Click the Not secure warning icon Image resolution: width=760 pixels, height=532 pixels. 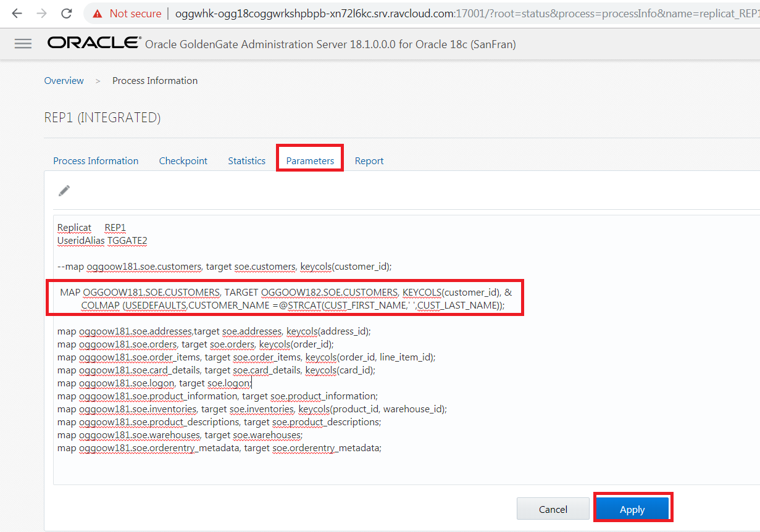pos(98,14)
